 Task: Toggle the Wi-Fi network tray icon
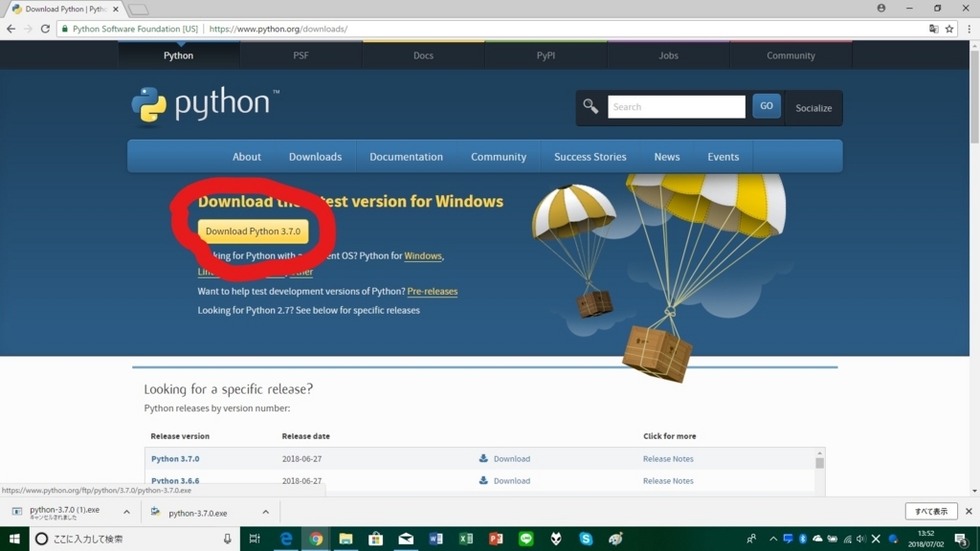[847, 539]
